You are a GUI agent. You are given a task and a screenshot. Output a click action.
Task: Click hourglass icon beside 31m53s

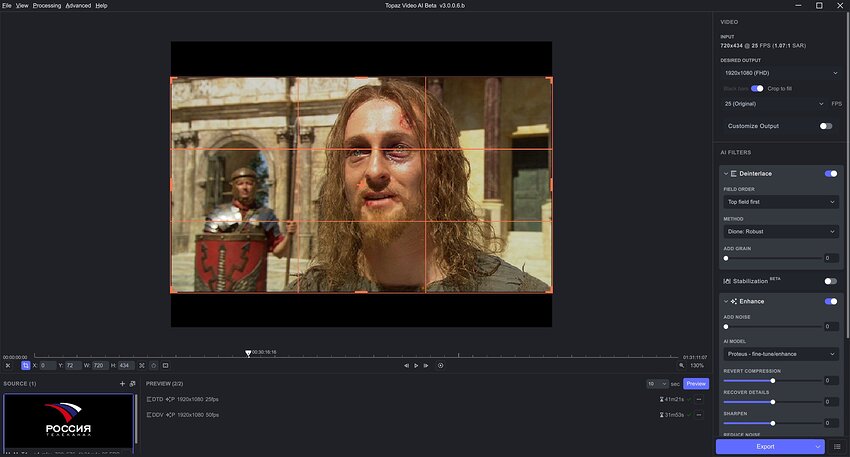pos(661,415)
